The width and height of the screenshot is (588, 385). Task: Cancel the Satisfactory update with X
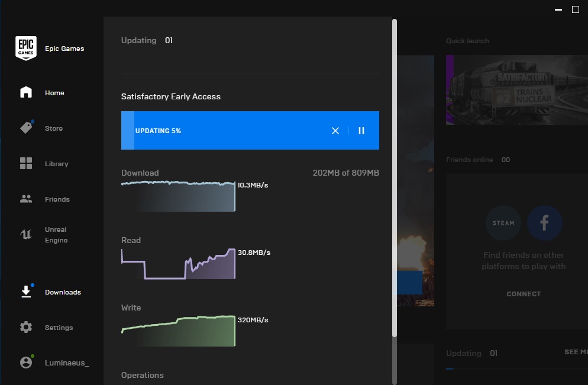(x=335, y=131)
